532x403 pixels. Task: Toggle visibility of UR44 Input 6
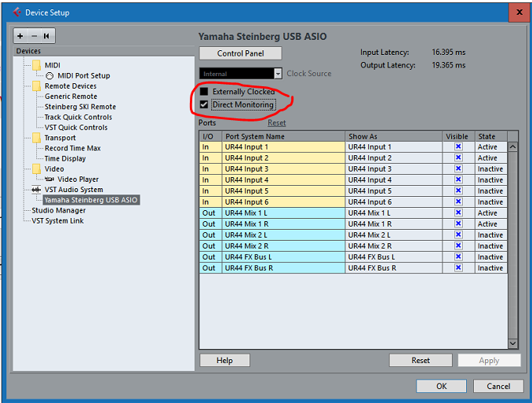(458, 201)
